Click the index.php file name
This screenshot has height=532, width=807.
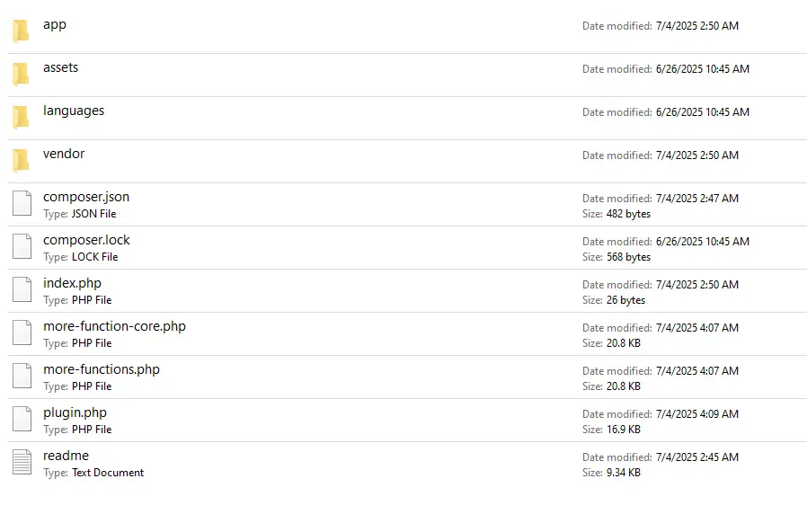tap(72, 284)
